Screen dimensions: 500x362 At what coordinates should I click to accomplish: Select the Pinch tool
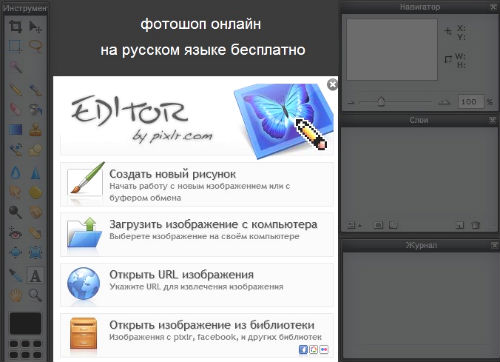coord(35,252)
